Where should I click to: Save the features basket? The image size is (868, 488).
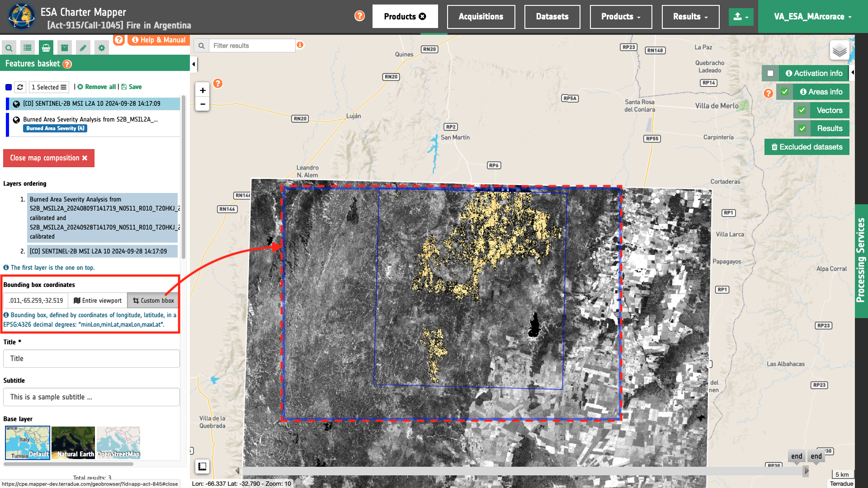tap(132, 87)
